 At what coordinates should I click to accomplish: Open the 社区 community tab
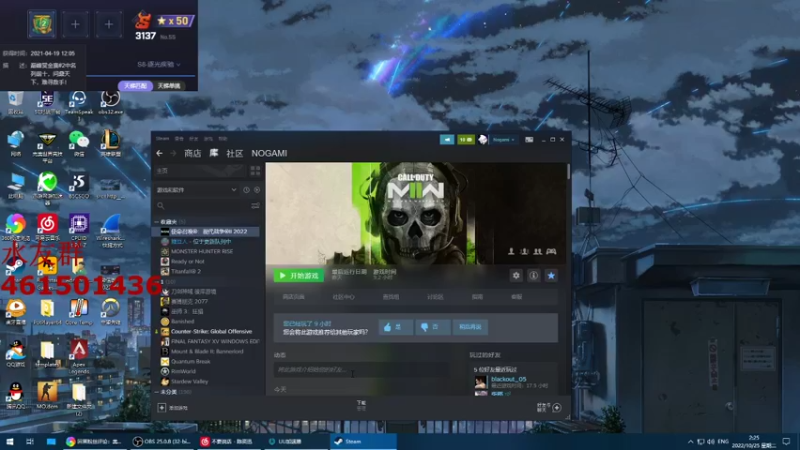coord(235,153)
